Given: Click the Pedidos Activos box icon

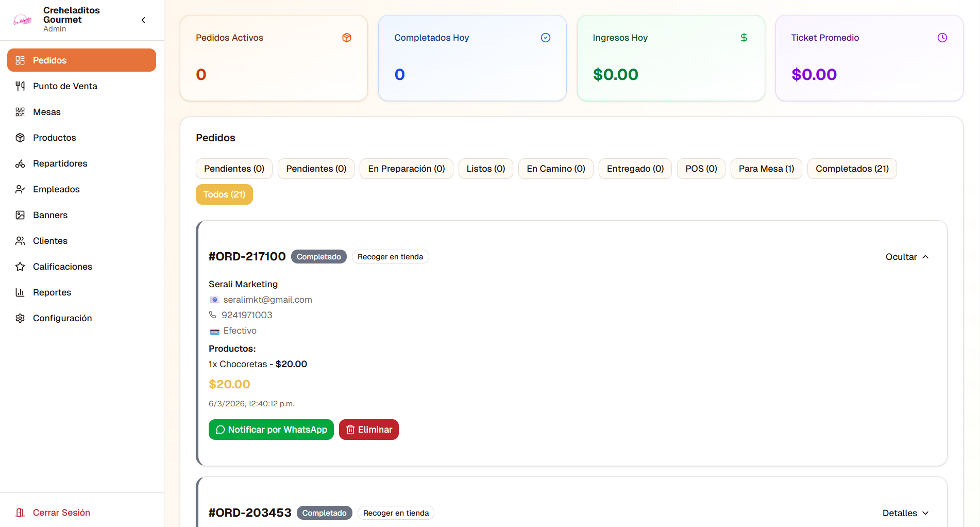Looking at the screenshot, I should (347, 38).
